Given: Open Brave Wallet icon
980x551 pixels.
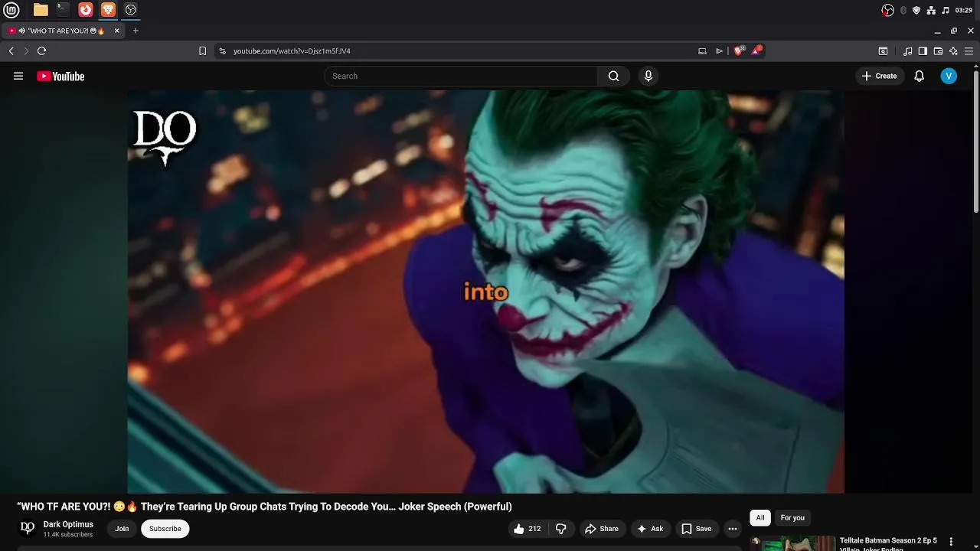Looking at the screenshot, I should (938, 51).
